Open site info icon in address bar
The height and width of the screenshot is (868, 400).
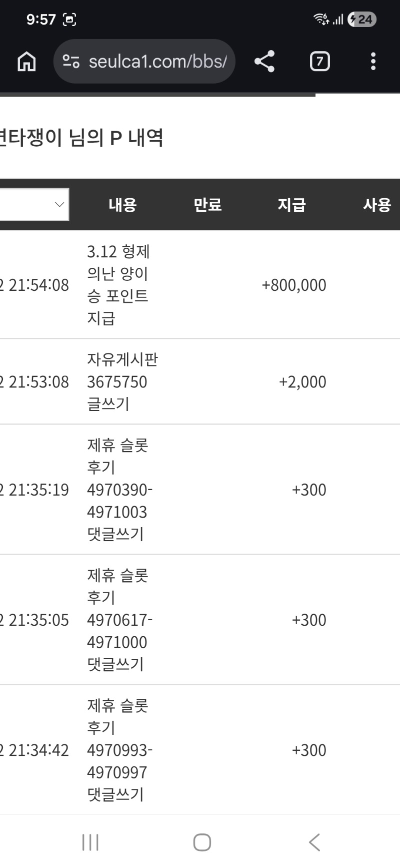click(x=71, y=62)
